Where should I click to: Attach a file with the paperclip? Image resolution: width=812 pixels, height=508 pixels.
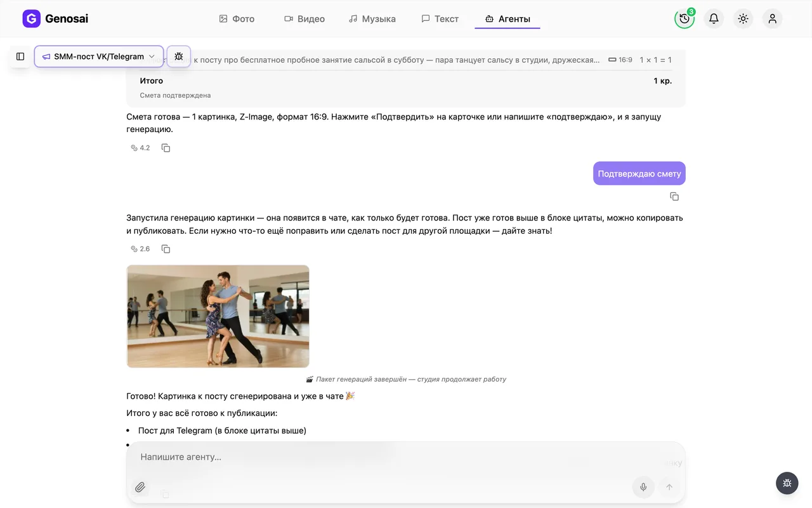point(140,487)
